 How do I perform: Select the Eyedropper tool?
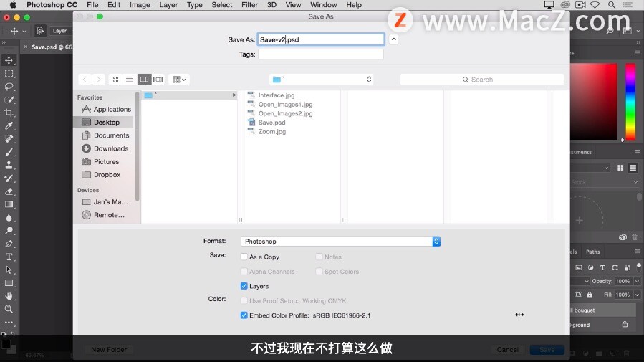click(x=9, y=125)
